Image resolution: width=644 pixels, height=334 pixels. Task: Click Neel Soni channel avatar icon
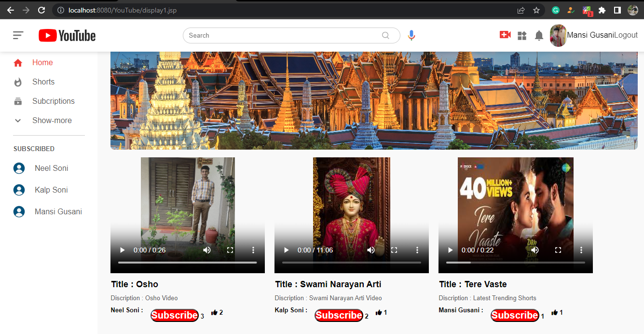[19, 168]
